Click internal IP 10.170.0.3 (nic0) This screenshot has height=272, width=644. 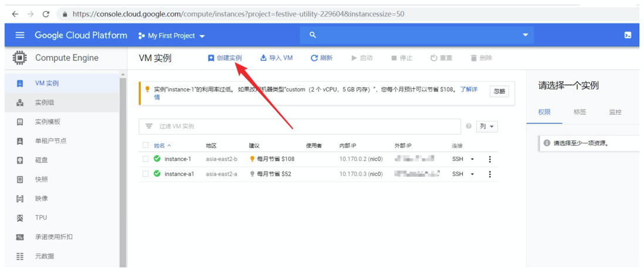point(361,174)
